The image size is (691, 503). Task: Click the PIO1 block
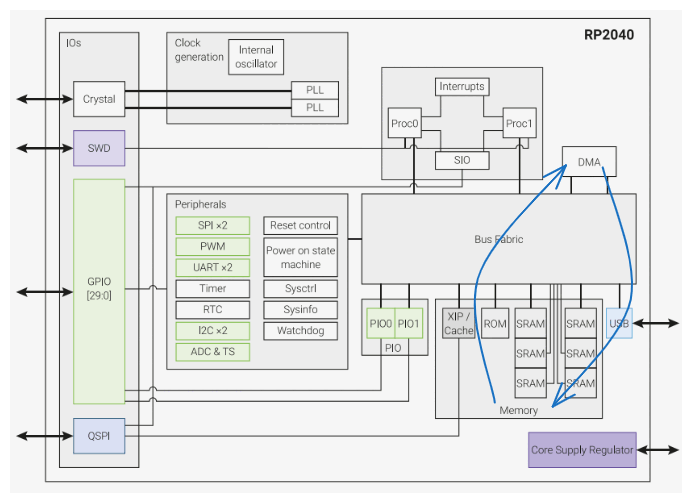[409, 324]
